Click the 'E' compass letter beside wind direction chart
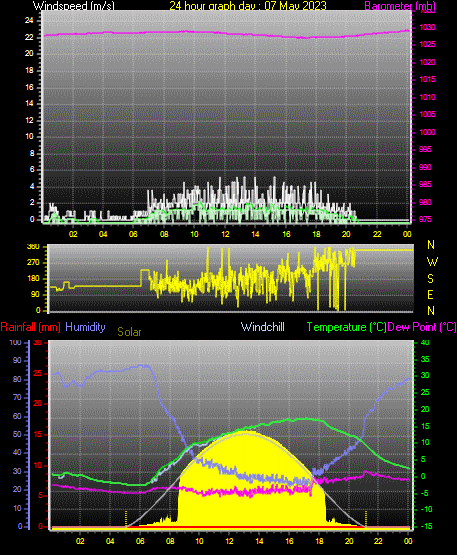Viewport: 457px width, 555px height. point(430,295)
